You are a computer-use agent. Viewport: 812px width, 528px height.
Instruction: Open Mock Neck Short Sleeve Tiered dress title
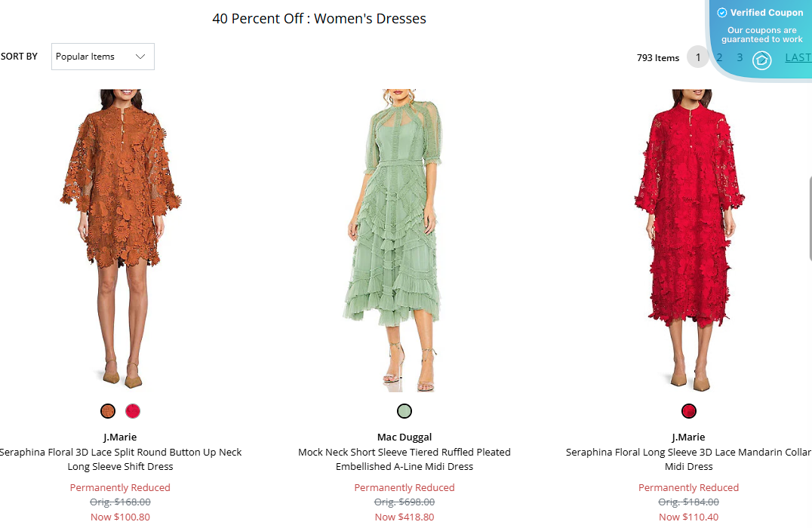(x=404, y=459)
